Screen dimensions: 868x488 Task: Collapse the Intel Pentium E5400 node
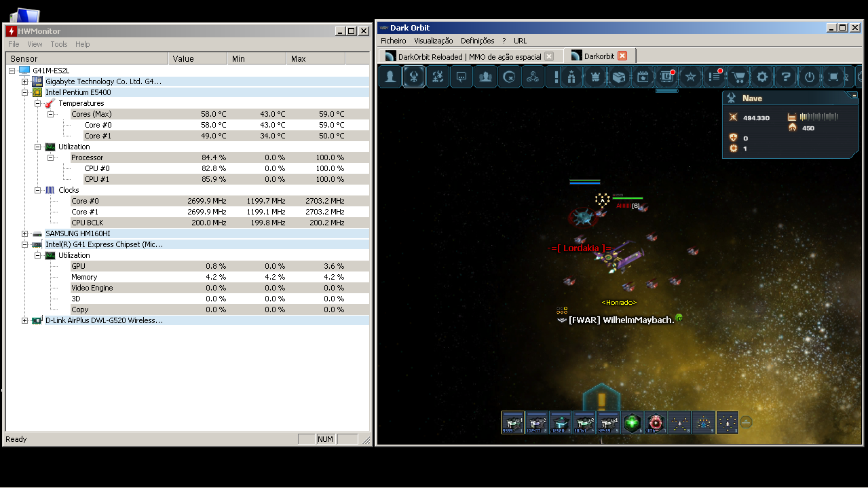[x=25, y=92]
